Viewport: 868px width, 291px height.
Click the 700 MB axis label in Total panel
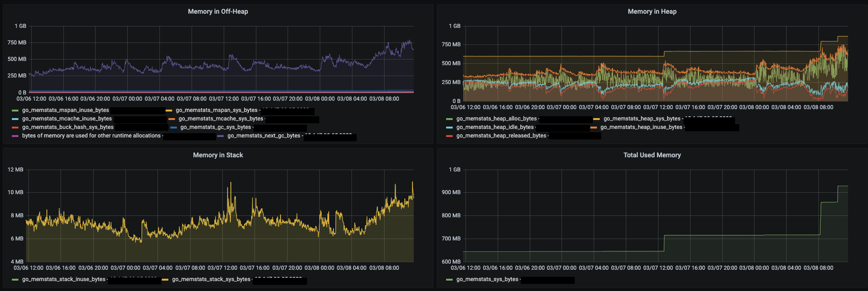[451, 239]
